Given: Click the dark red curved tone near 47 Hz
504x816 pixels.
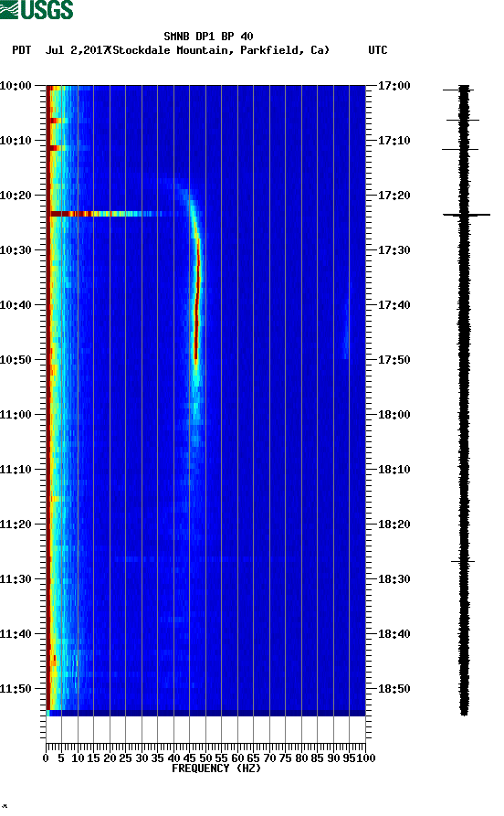Looking at the screenshot, I should click(x=197, y=299).
